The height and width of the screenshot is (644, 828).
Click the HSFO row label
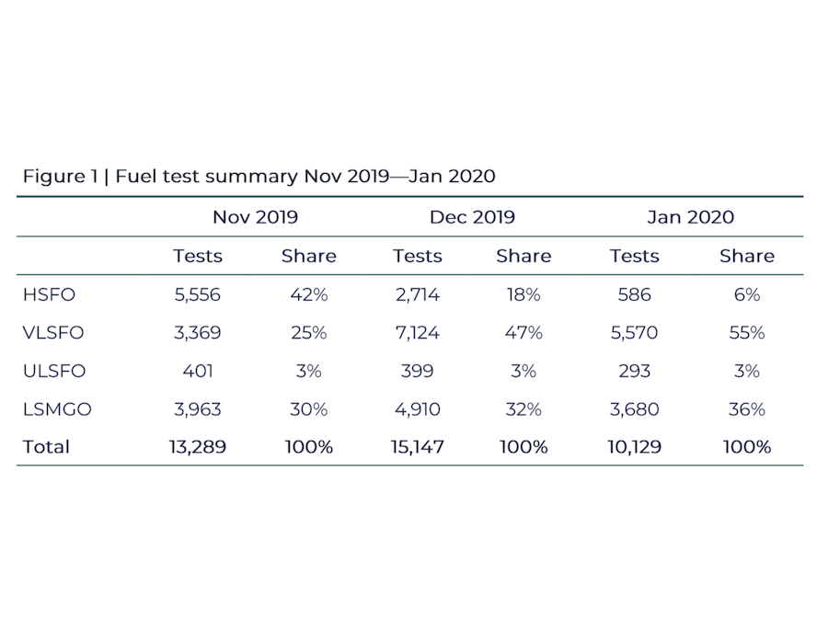click(x=49, y=294)
